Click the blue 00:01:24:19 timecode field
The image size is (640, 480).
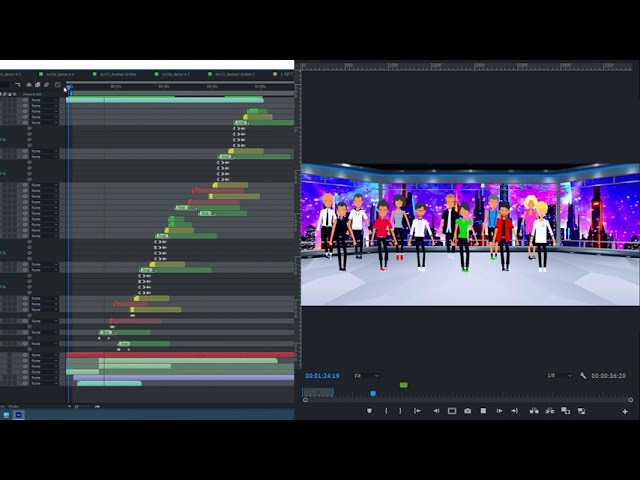click(322, 376)
